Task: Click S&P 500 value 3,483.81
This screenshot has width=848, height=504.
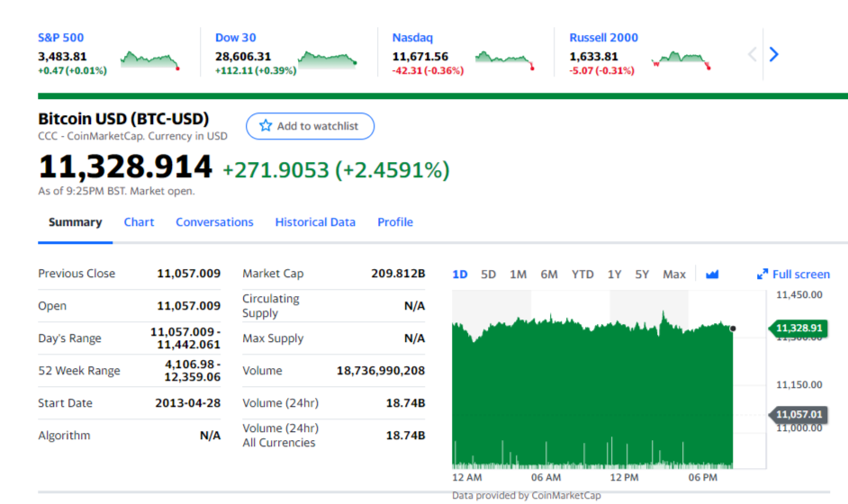Action: (x=62, y=56)
